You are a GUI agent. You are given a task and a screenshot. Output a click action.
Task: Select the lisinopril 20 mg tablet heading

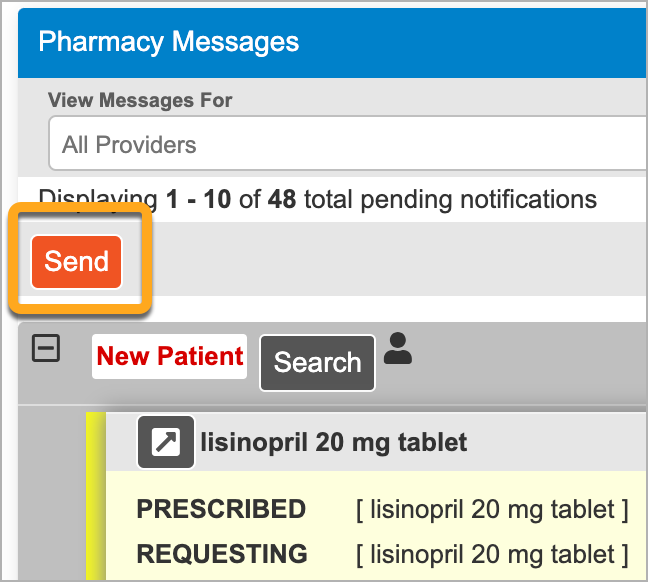coord(334,443)
